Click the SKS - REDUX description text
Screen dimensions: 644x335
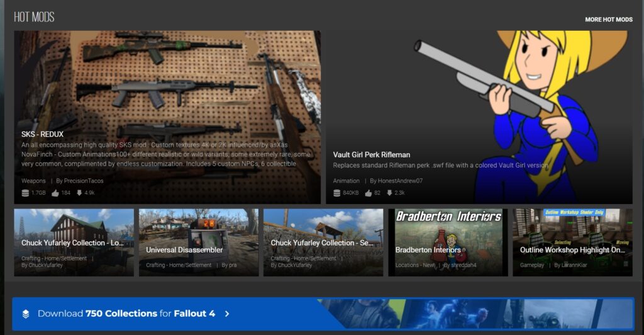[166, 154]
